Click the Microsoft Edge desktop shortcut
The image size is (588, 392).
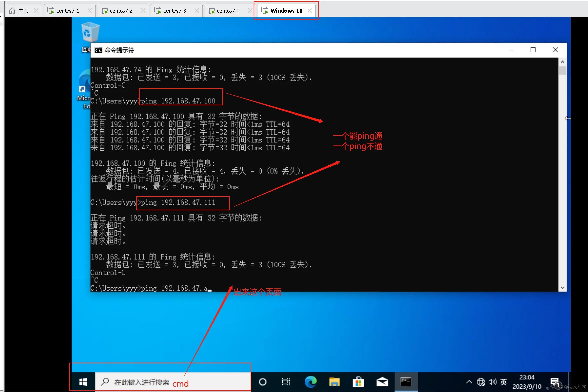click(x=84, y=89)
